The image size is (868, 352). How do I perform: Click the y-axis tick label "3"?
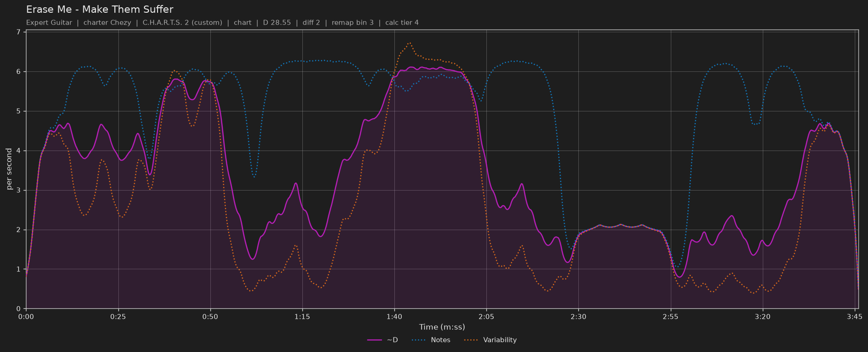point(18,191)
